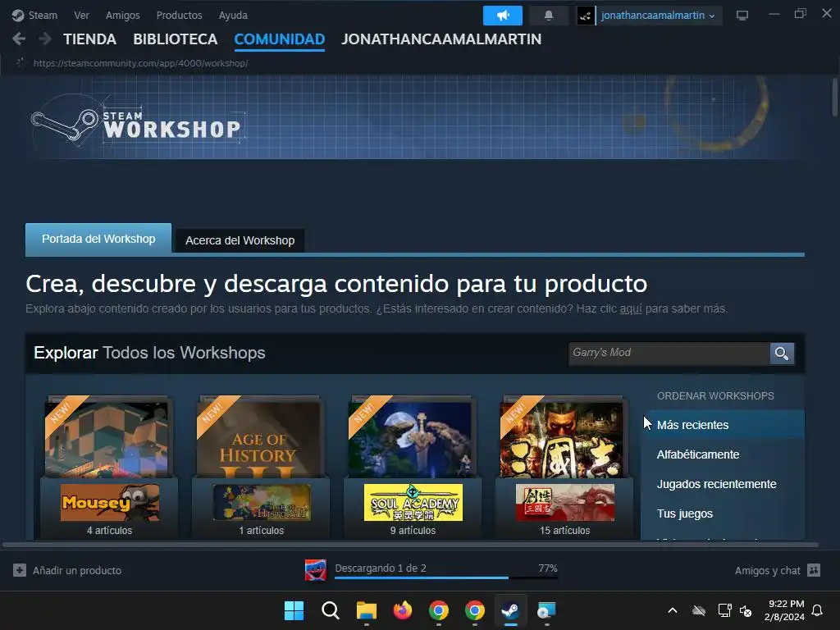Go to the BIBLIOTECA section
This screenshot has width=840, height=630.
coord(176,39)
